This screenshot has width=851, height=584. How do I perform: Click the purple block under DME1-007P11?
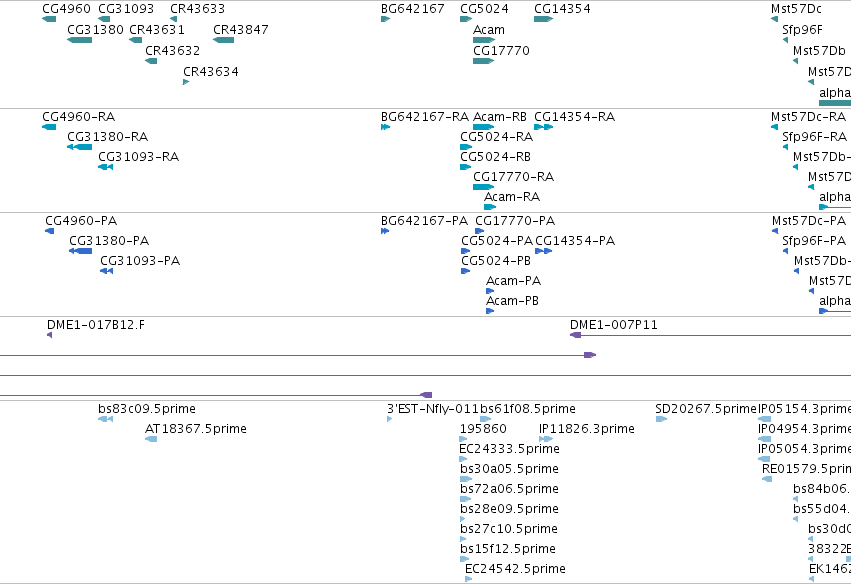tap(575, 335)
